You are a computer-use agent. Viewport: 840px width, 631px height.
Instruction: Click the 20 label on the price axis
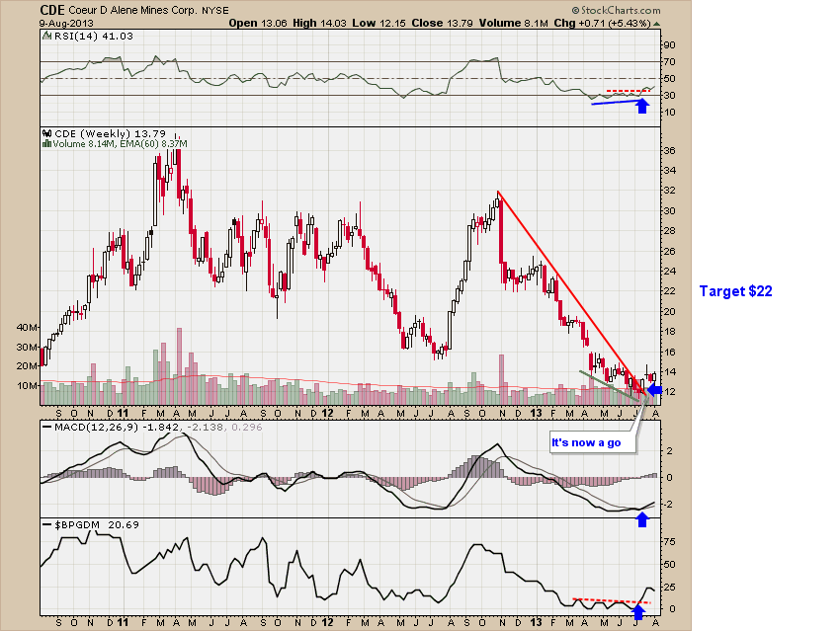(670, 312)
